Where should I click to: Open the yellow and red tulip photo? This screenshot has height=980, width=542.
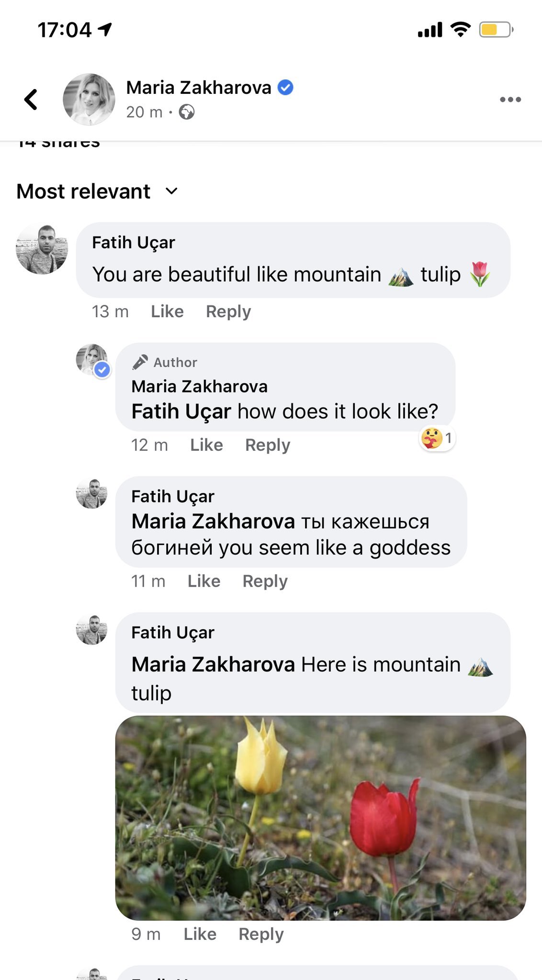pos(320,818)
